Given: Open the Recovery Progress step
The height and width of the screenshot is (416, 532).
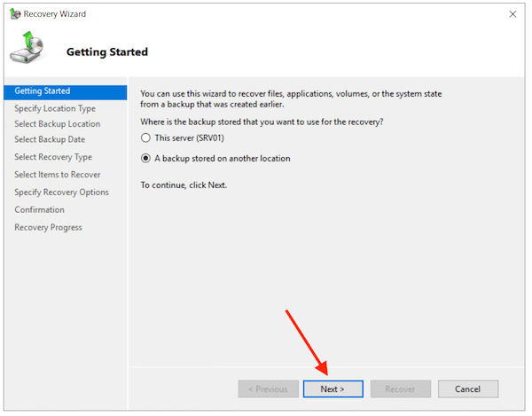Looking at the screenshot, I should click(x=48, y=227).
